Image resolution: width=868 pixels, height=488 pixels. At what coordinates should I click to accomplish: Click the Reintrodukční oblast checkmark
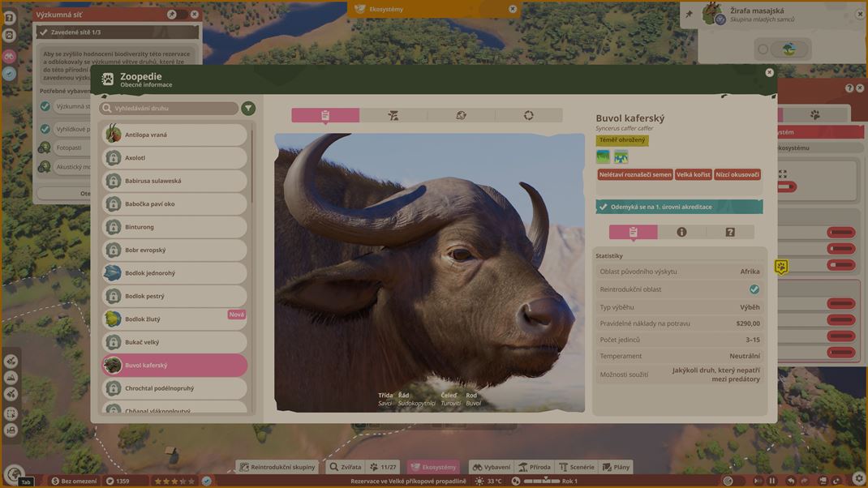tap(754, 289)
